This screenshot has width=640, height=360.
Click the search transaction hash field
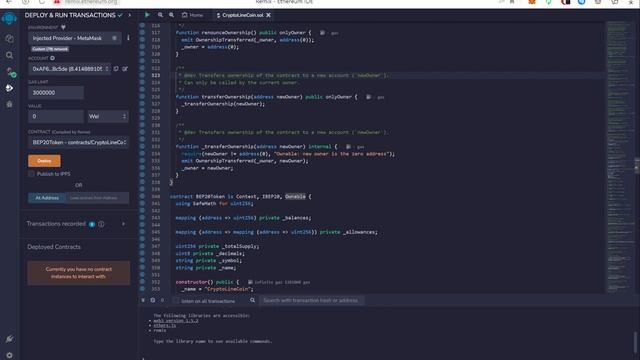click(x=311, y=300)
